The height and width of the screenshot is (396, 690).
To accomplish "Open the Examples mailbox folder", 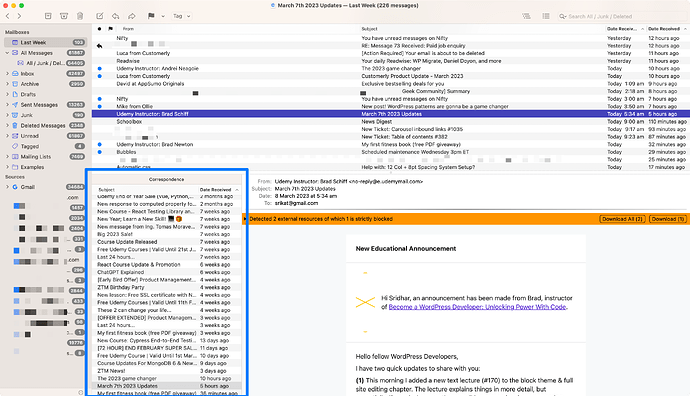I will point(45,167).
